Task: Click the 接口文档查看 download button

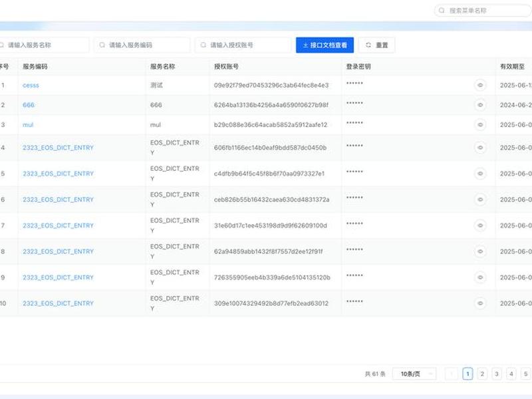Action: pos(325,45)
